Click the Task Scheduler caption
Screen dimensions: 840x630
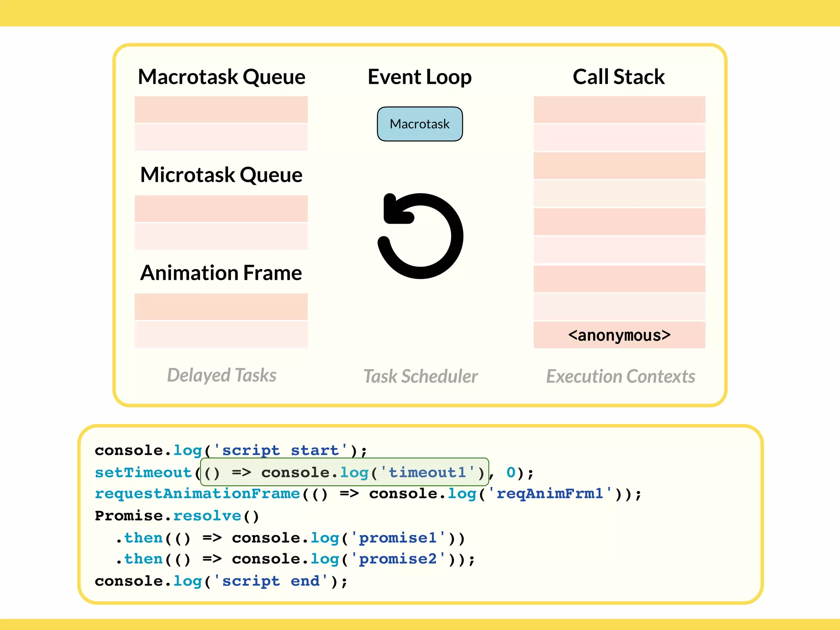tap(420, 376)
